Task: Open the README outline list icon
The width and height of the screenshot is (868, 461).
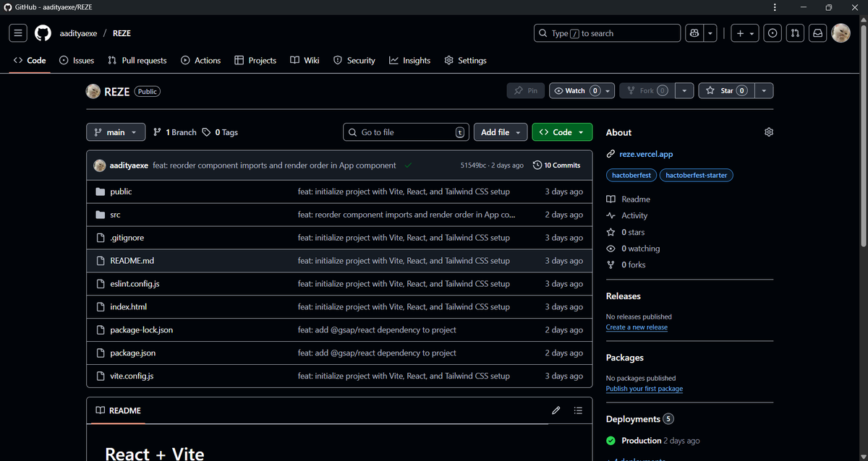Action: 578,410
